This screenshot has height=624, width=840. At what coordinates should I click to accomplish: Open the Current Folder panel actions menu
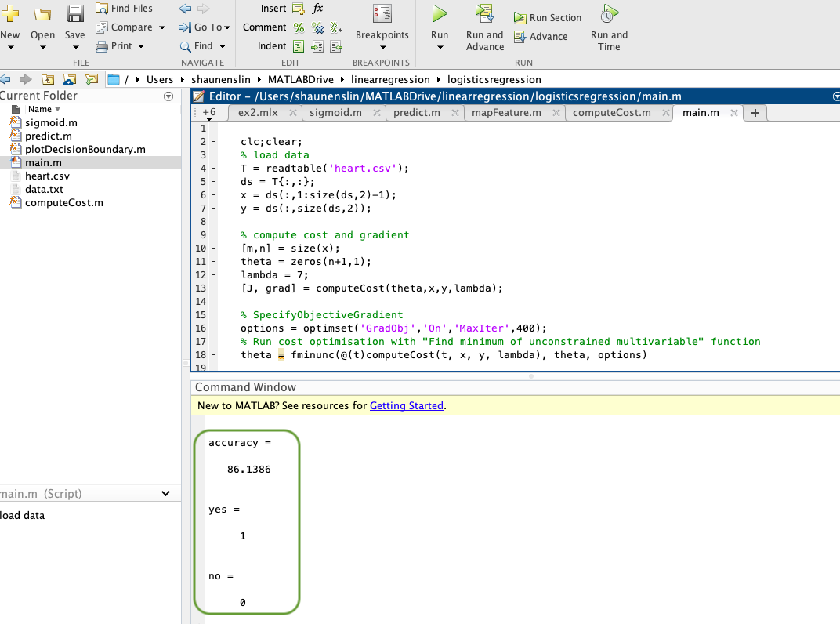click(168, 96)
